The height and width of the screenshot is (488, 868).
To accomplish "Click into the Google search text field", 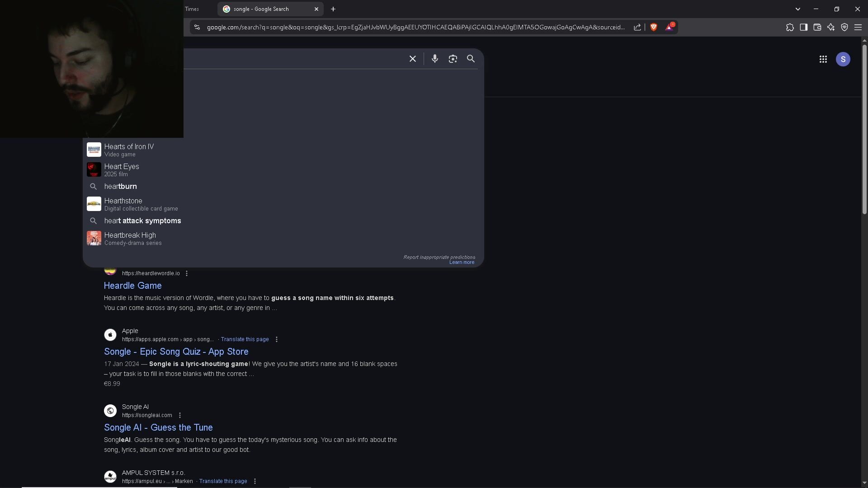I will (293, 59).
